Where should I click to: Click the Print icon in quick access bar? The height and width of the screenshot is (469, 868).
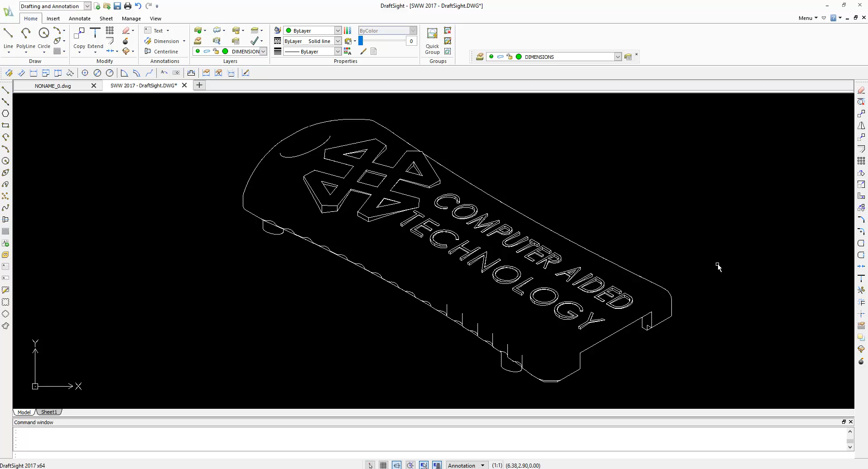point(128,6)
